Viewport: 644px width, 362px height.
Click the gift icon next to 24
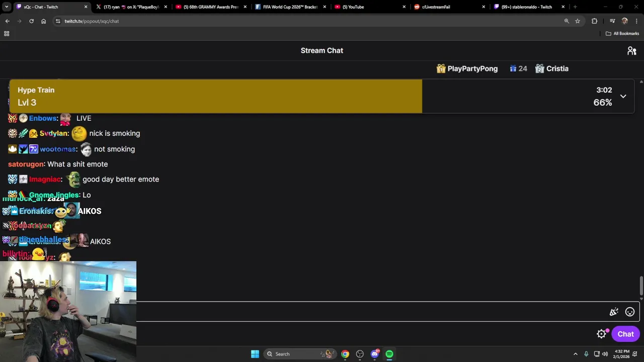tap(513, 69)
